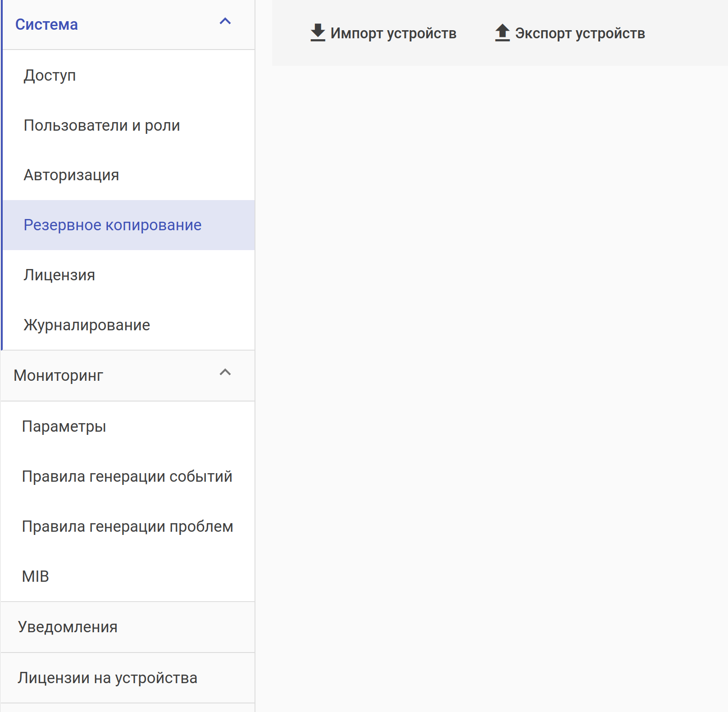Screen dimensions: 728x712
Task: Open the Доступ settings page
Action: click(x=50, y=75)
